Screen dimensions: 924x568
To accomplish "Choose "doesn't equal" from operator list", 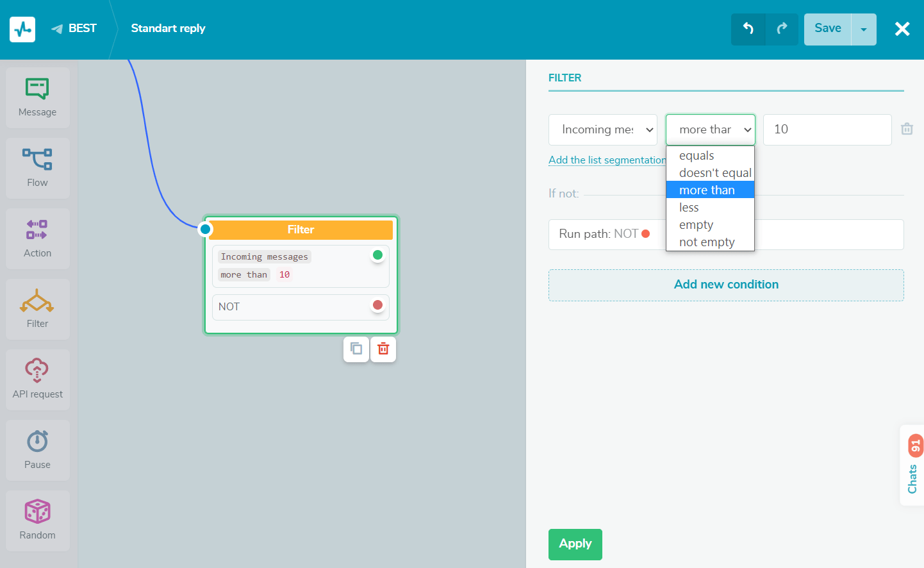I will 710,173.
